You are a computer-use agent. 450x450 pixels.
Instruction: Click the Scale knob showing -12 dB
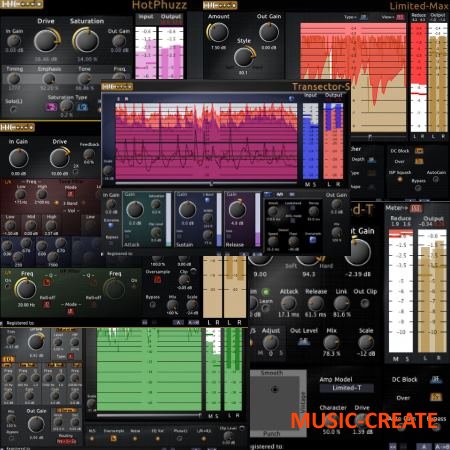point(366,342)
